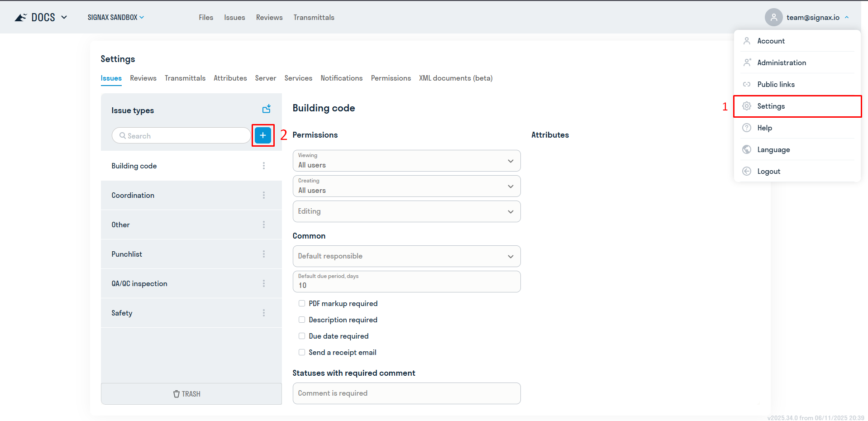The width and height of the screenshot is (868, 421).
Task: Collapse the team@signax.io user menu
Action: pyautogui.click(x=847, y=17)
